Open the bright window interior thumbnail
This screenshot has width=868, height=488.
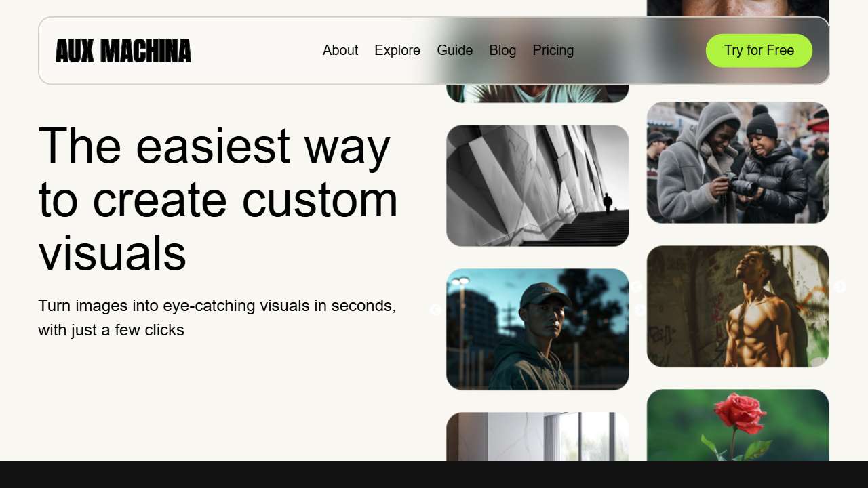pyautogui.click(x=538, y=436)
